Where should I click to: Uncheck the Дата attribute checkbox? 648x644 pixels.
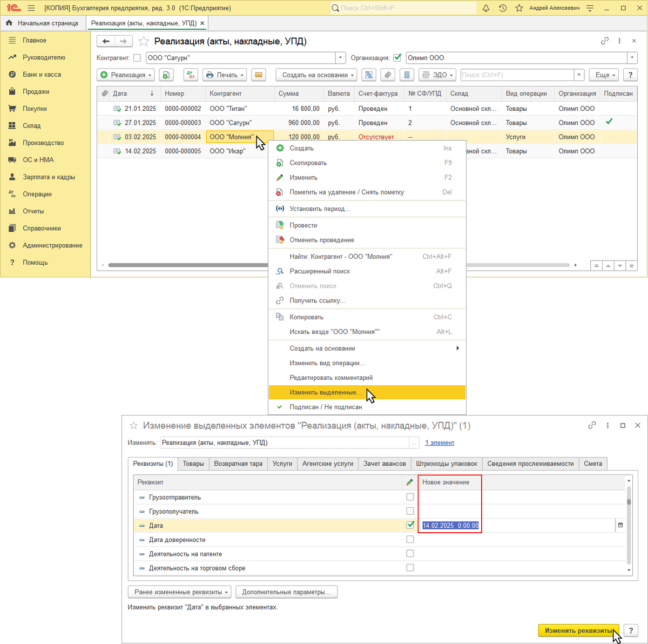(x=410, y=525)
